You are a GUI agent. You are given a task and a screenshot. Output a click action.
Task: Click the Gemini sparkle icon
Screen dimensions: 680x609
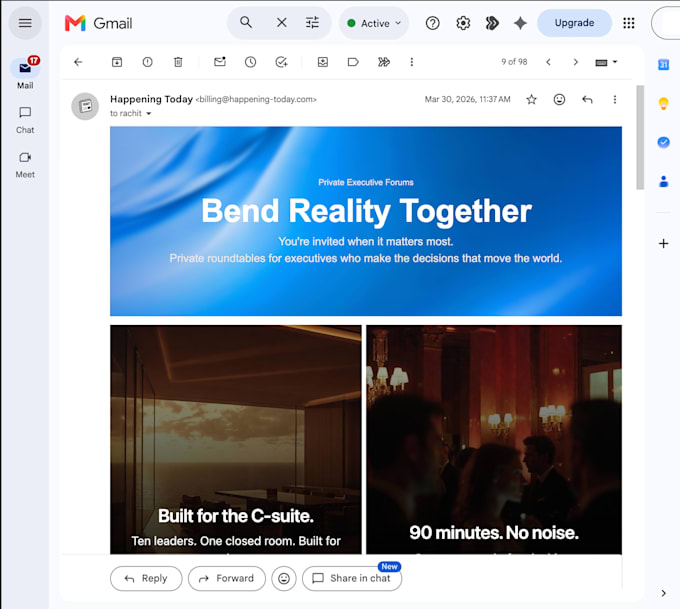click(x=520, y=23)
